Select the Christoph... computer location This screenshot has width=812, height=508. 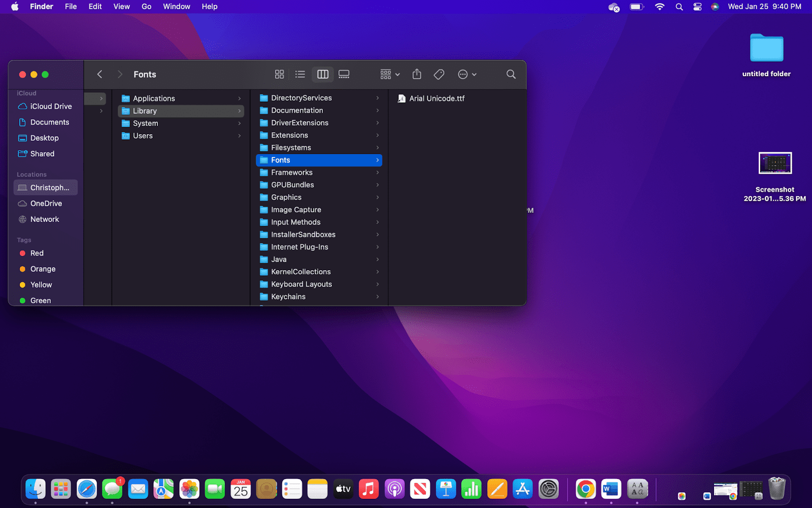[x=45, y=187]
